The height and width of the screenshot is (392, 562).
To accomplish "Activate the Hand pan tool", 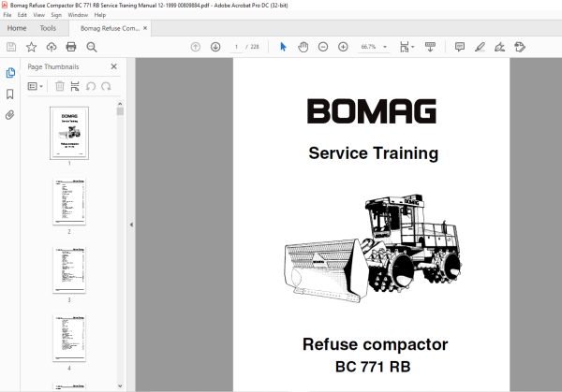I will (x=303, y=47).
